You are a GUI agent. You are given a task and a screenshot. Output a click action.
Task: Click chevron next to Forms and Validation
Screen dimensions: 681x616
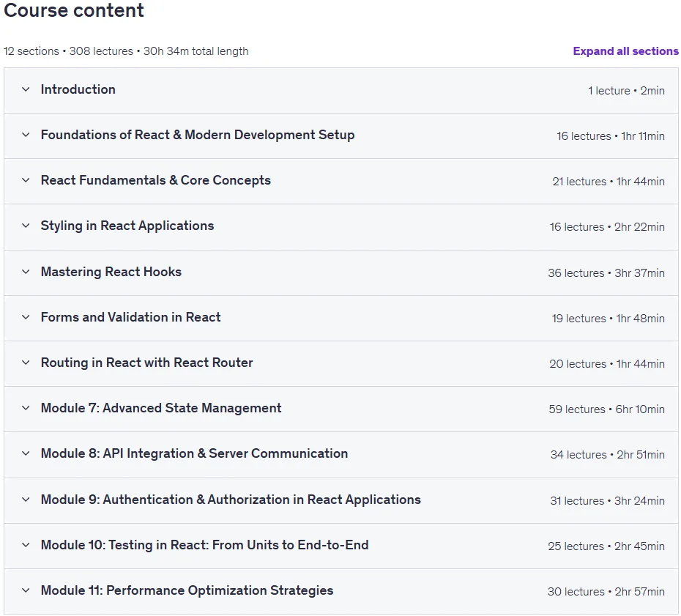(26, 317)
